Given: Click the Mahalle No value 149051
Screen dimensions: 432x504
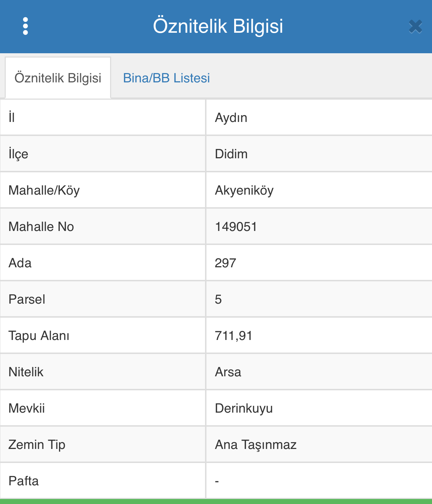Looking at the screenshot, I should (x=236, y=227).
